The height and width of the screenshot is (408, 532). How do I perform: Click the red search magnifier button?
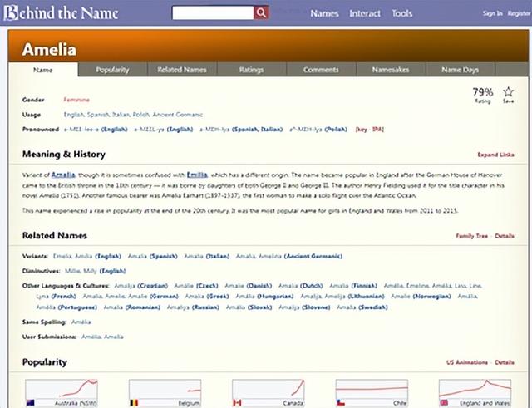pyautogui.click(x=261, y=13)
